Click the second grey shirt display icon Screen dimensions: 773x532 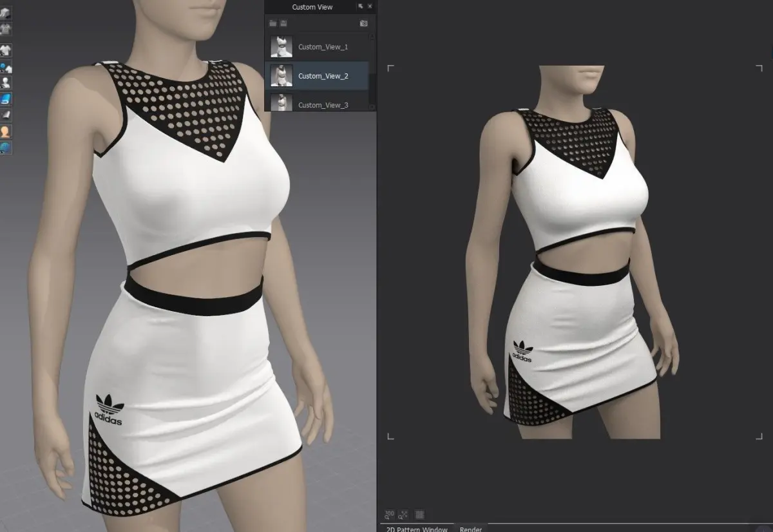(6, 29)
